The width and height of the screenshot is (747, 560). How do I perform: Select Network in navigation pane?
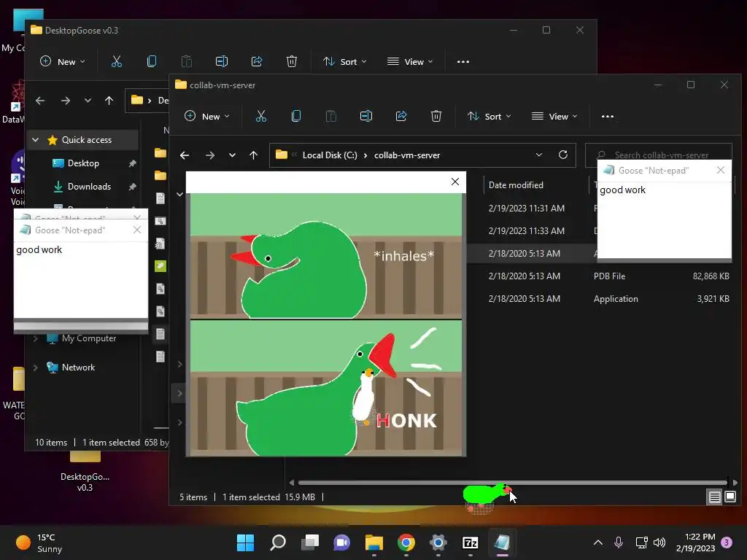78,367
